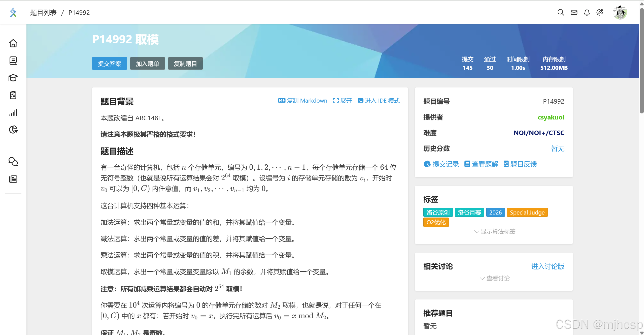This screenshot has height=335, width=644.
Task: Open the ranking bar-chart sidebar icon
Action: click(13, 112)
